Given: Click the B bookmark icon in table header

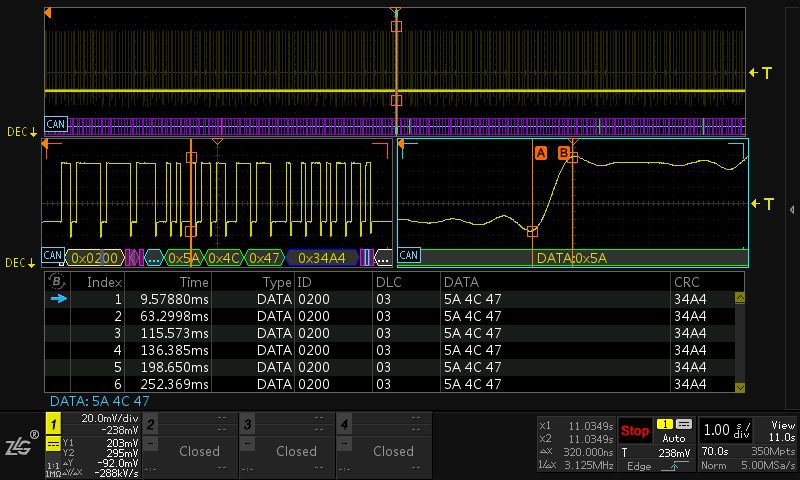Looking at the screenshot, I should pyautogui.click(x=58, y=282).
